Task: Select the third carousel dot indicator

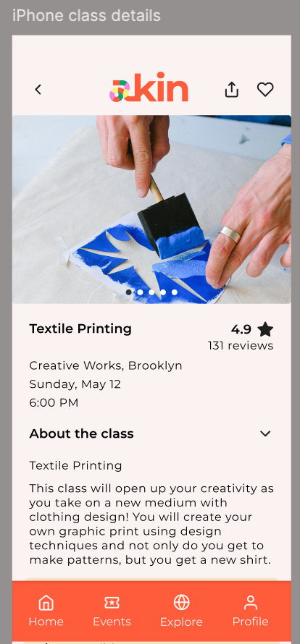Action: click(x=152, y=292)
